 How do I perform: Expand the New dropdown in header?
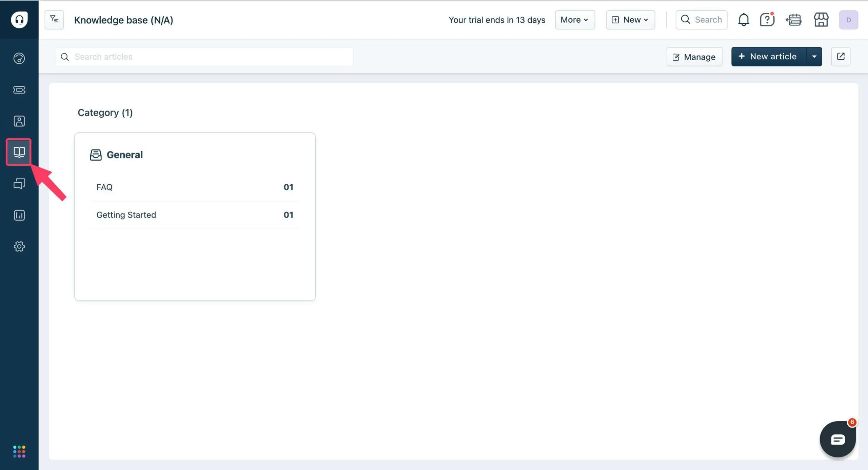pos(630,20)
